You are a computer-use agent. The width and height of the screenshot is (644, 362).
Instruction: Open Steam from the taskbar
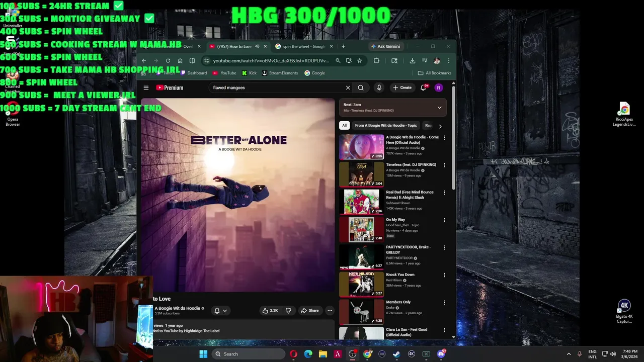[396, 354]
